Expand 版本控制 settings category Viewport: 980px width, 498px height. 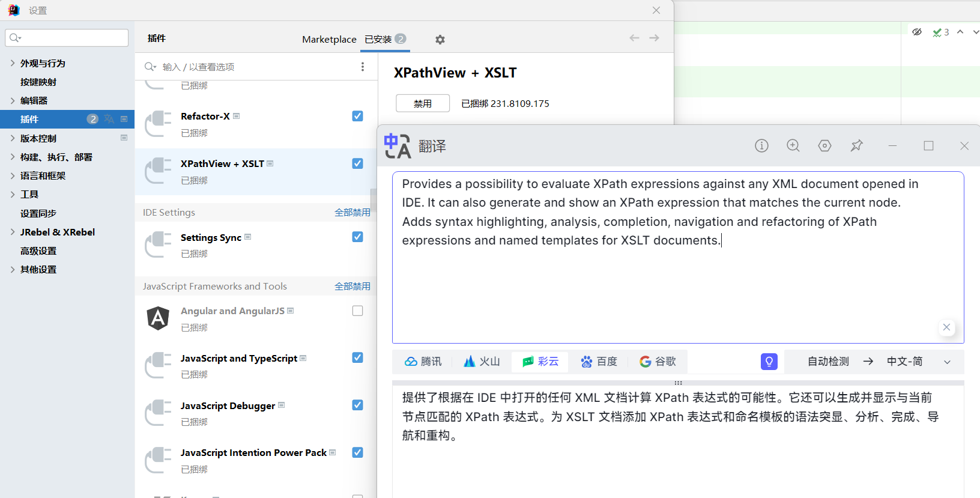click(x=13, y=138)
